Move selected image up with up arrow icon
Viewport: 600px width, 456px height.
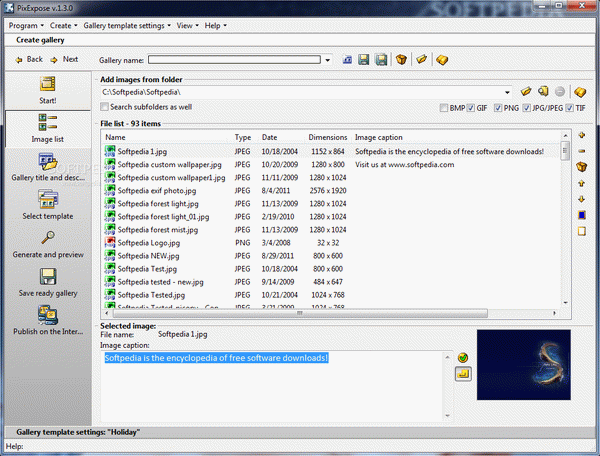point(582,184)
